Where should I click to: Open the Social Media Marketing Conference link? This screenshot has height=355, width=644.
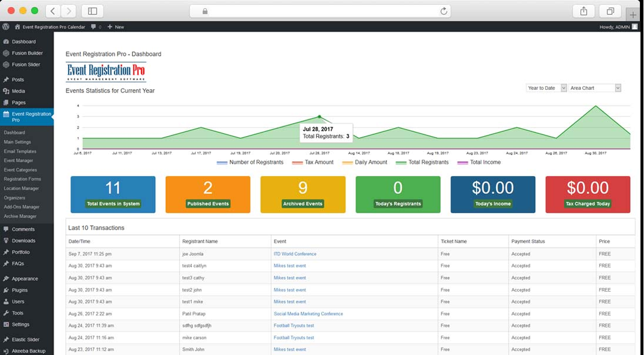[x=308, y=314]
